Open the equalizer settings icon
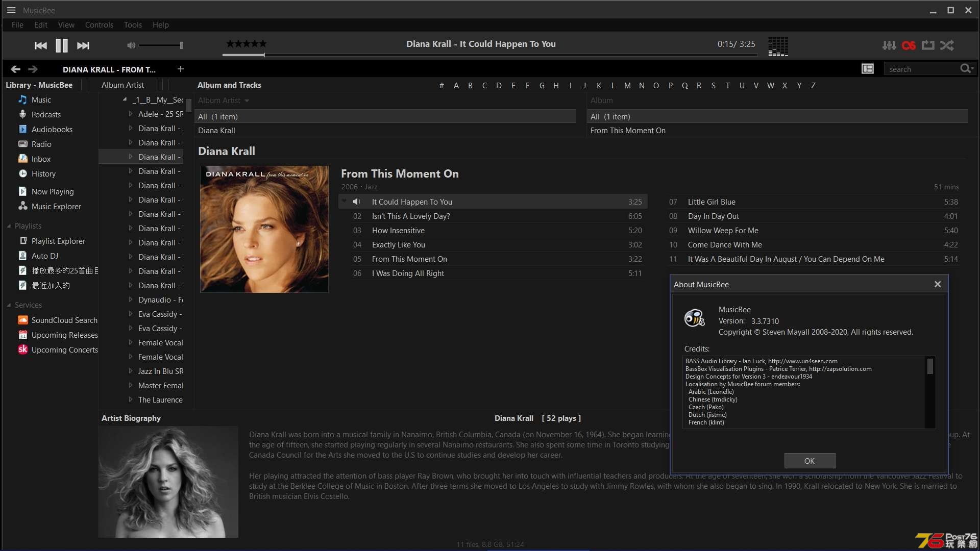The height and width of the screenshot is (551, 980). click(889, 45)
